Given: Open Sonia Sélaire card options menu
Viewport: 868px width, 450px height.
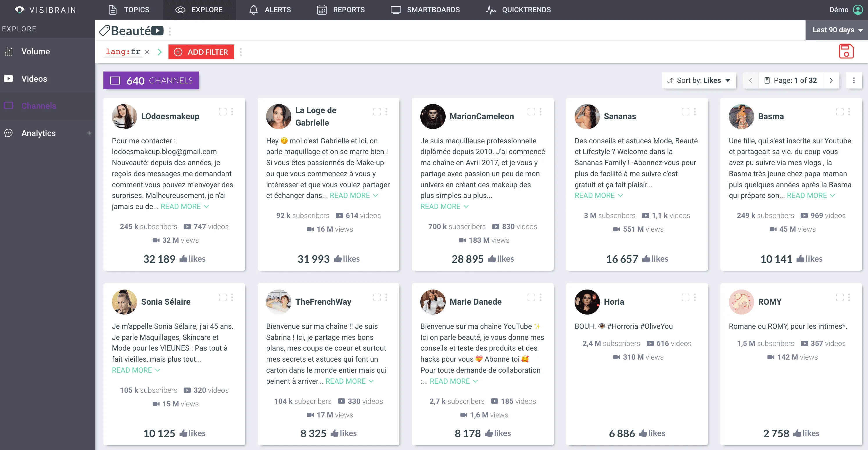Looking at the screenshot, I should [232, 297].
